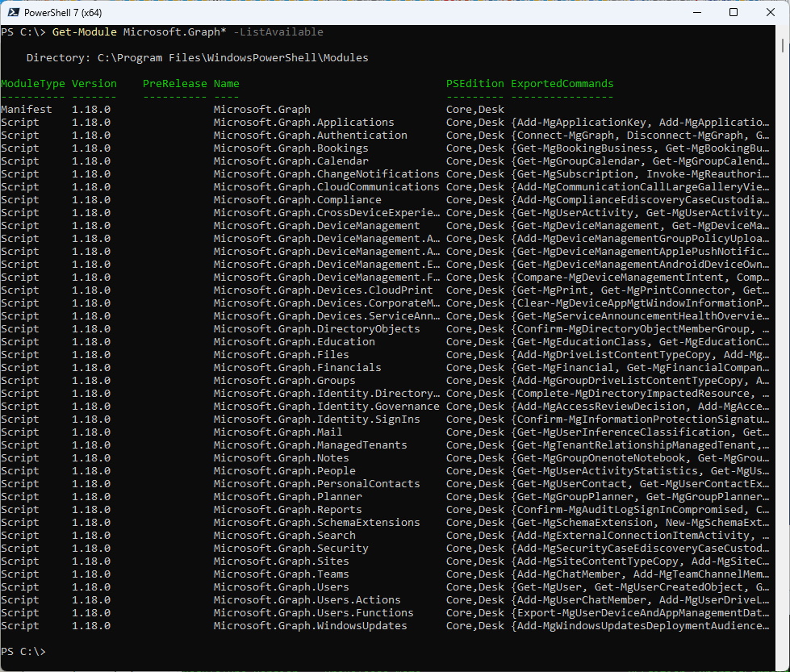Select Microsoft.Graph.Authentication module name
This screenshot has height=672, width=790.
point(311,135)
